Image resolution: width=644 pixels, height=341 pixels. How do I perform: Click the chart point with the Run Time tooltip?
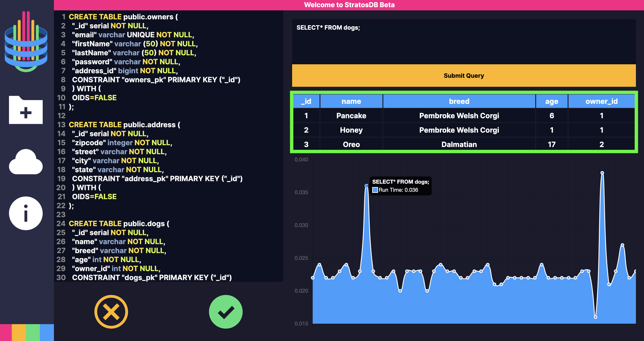[x=366, y=186]
